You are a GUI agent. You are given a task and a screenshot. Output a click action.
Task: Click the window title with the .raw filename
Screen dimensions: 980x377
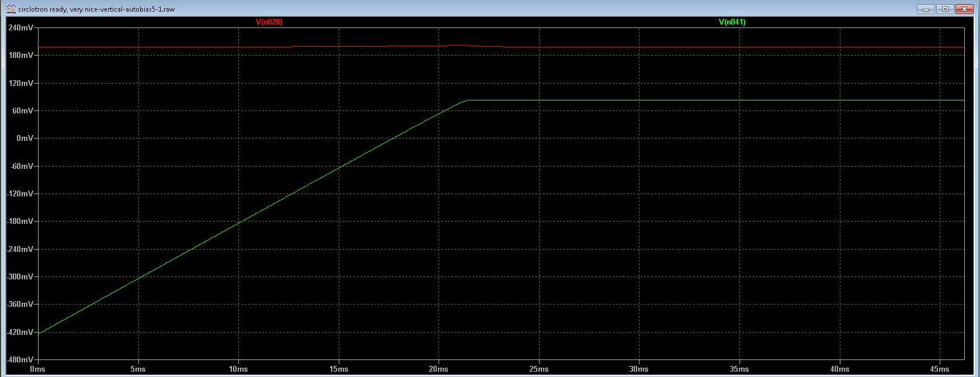coord(96,9)
